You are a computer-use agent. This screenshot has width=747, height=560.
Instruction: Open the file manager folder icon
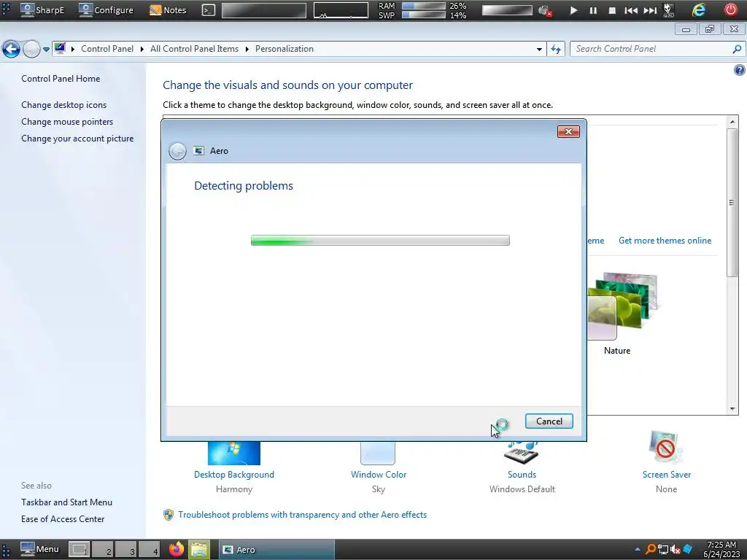coord(199,550)
